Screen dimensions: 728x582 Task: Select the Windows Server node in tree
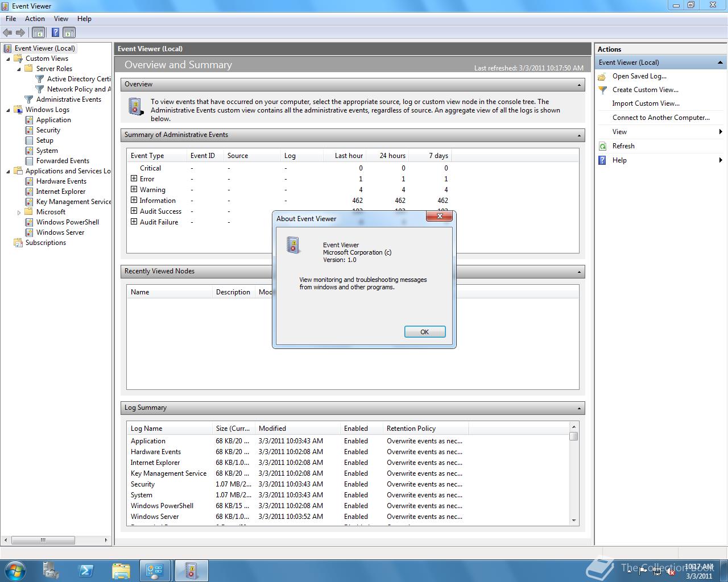pyautogui.click(x=60, y=232)
